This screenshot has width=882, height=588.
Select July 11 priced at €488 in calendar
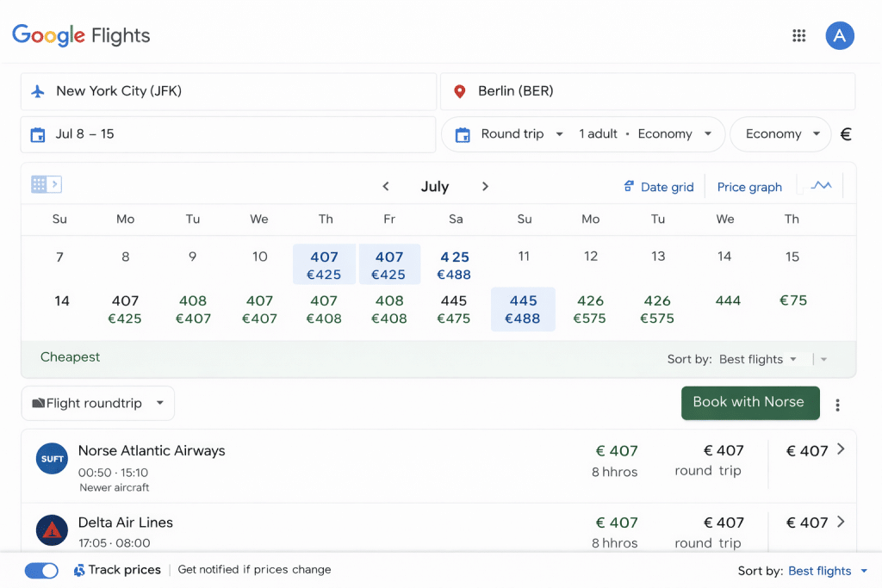[523, 308]
